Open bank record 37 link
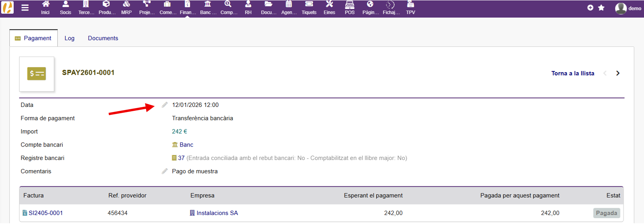 pyautogui.click(x=181, y=158)
